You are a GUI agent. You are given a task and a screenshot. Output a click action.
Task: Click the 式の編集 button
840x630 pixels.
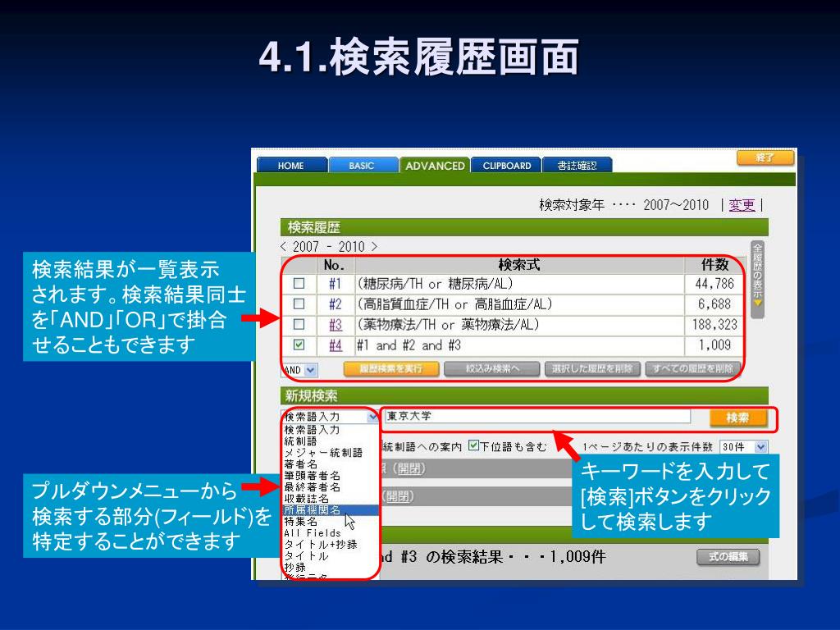pos(728,557)
